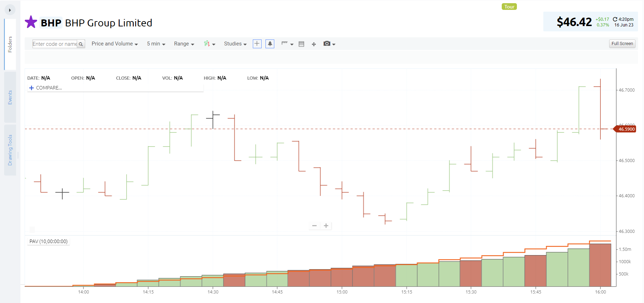The width and height of the screenshot is (644, 303).
Task: Click the data table list icon
Action: point(301,44)
